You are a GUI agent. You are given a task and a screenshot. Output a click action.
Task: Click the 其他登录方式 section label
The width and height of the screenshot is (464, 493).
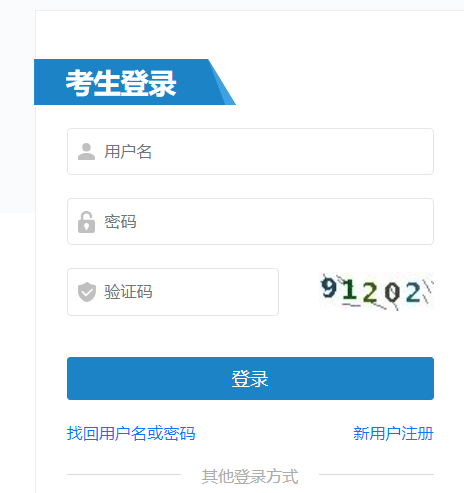point(250,476)
